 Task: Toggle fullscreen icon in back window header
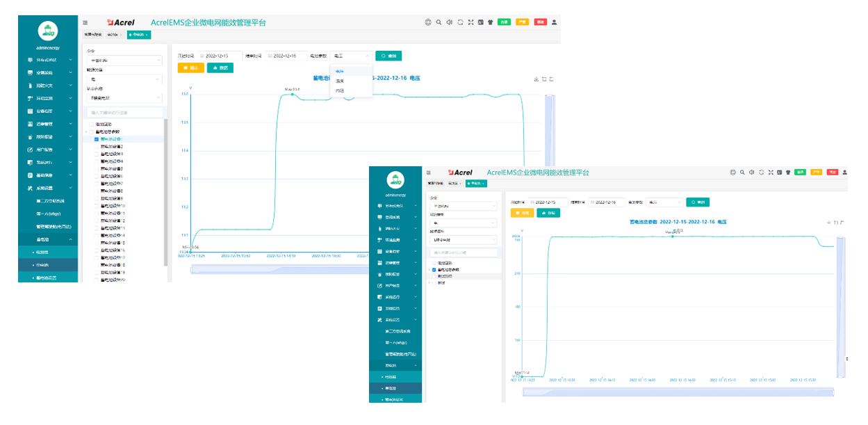tap(470, 22)
